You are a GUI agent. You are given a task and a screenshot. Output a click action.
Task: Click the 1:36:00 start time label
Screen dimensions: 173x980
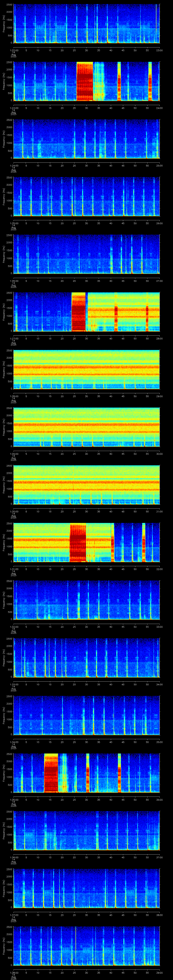point(14,858)
